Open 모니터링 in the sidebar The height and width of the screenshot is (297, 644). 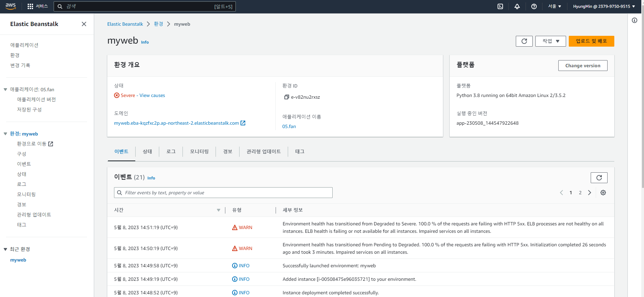coord(26,194)
